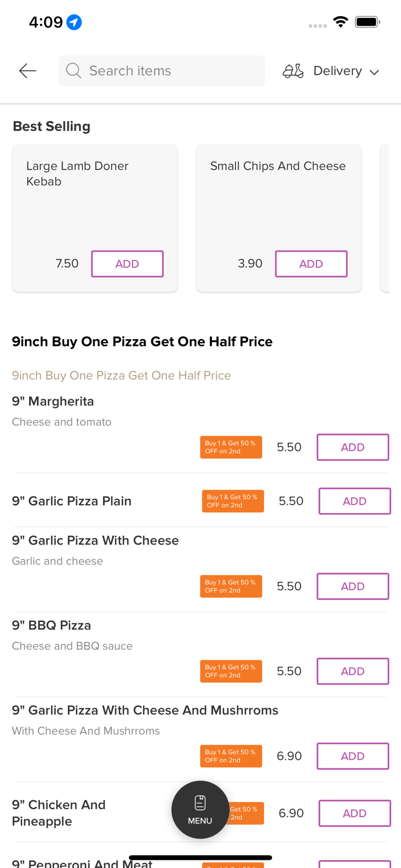Add the 9" Margherita pizza
401x868 pixels.
click(x=352, y=447)
